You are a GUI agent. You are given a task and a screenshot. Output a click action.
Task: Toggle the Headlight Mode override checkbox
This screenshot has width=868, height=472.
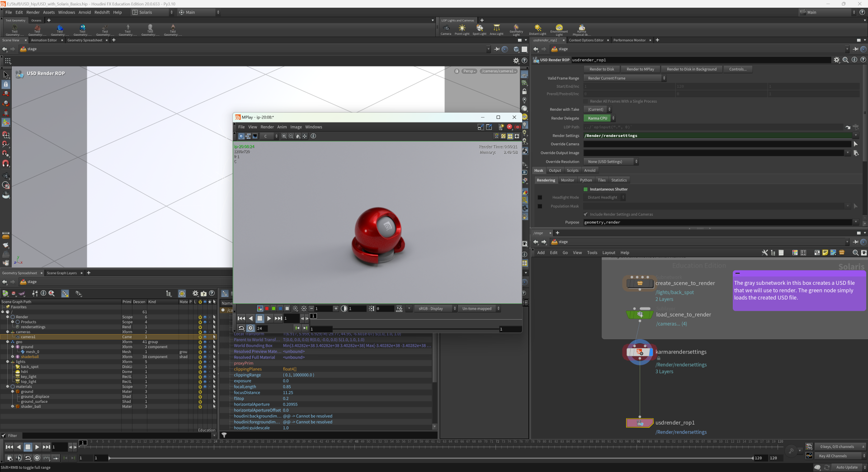[x=540, y=198]
